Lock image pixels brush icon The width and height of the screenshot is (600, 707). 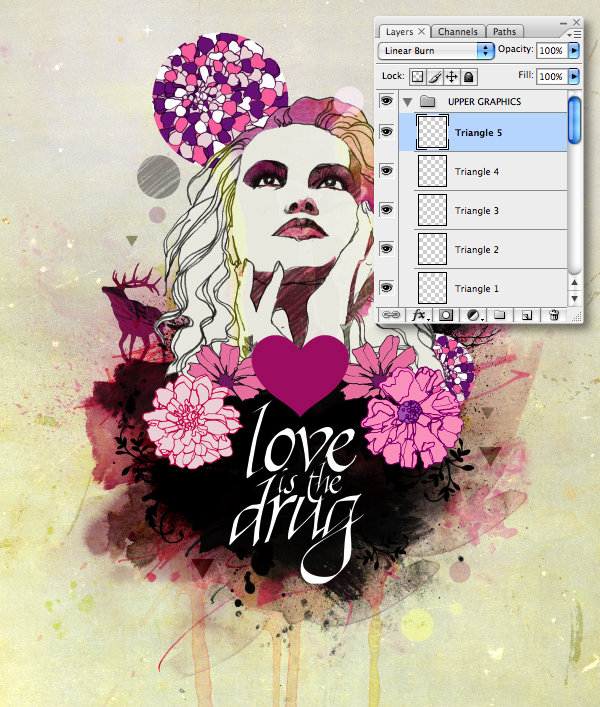coord(435,77)
